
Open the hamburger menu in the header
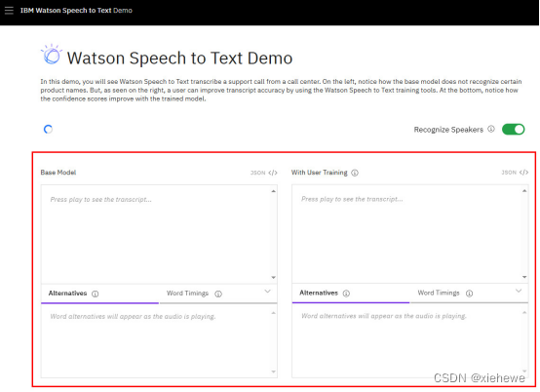point(9,11)
